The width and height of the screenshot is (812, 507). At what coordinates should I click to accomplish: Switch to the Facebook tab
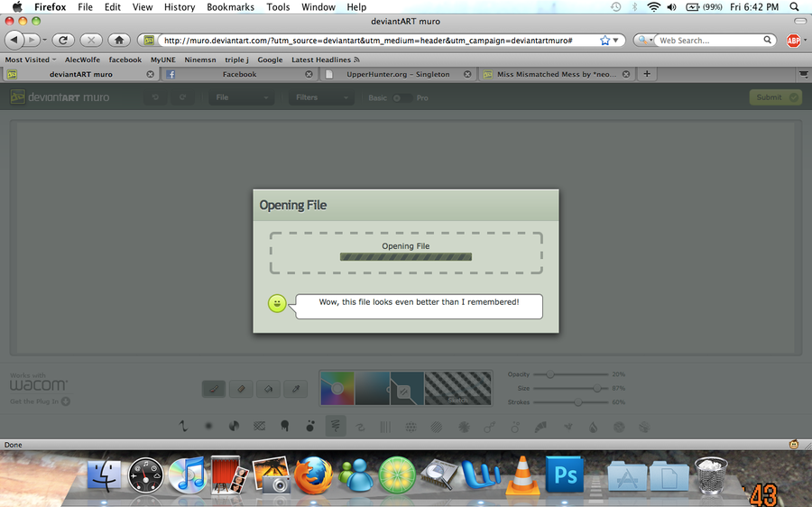pyautogui.click(x=239, y=74)
